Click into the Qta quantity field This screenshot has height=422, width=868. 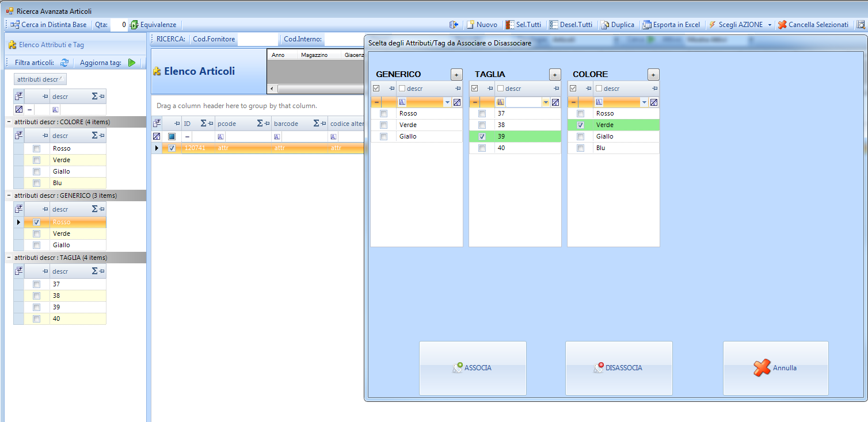pos(119,25)
